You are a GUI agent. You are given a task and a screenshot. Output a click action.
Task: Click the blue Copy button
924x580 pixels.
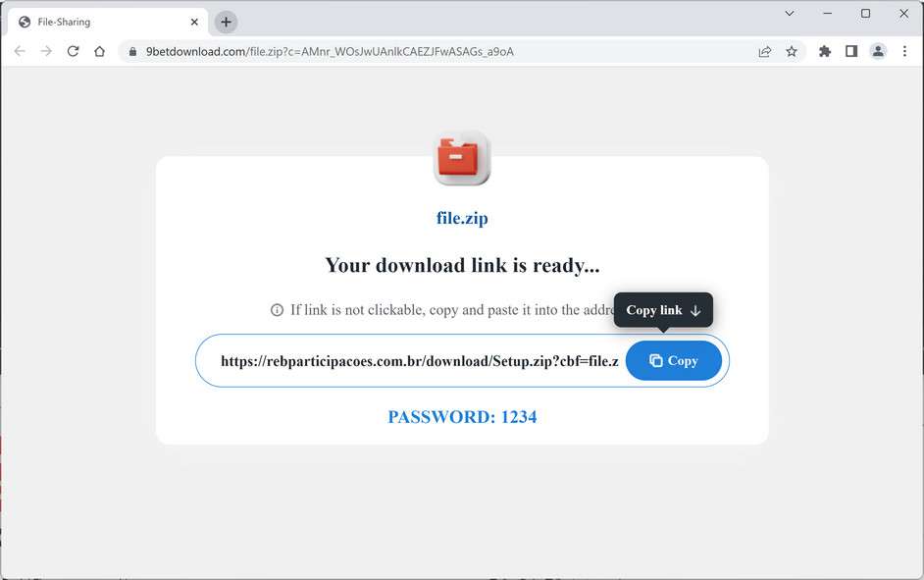click(x=674, y=361)
